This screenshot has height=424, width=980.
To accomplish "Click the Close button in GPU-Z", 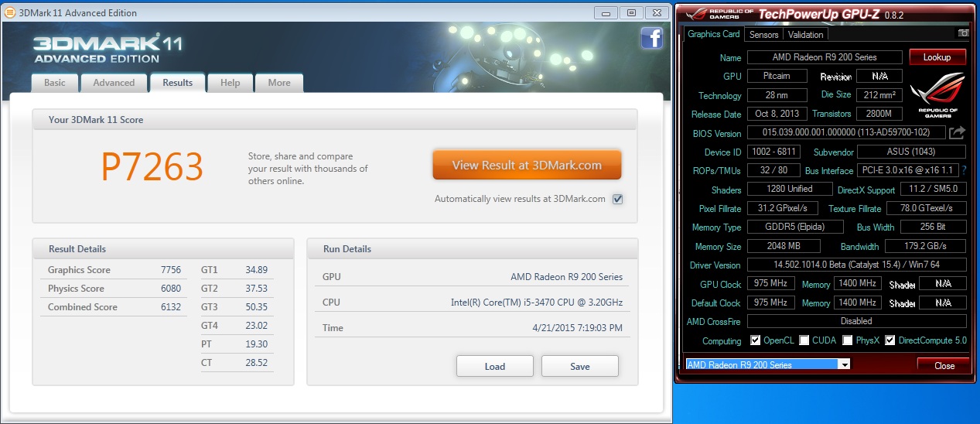I will click(944, 365).
